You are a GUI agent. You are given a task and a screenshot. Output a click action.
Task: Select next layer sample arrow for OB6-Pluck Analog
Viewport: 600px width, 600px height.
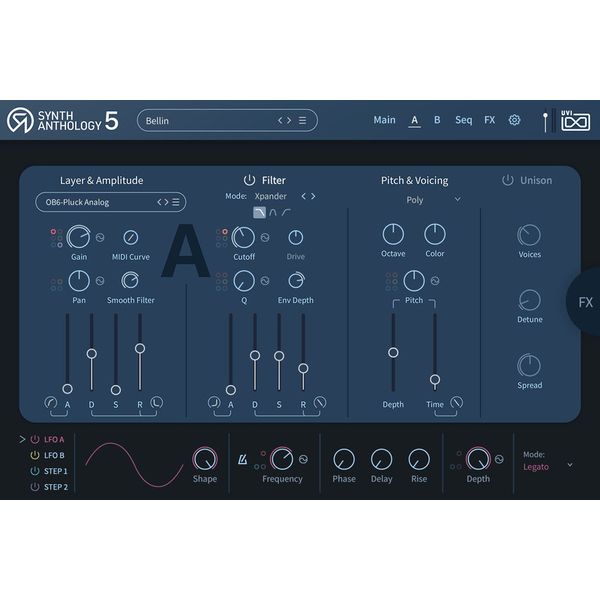(x=166, y=202)
